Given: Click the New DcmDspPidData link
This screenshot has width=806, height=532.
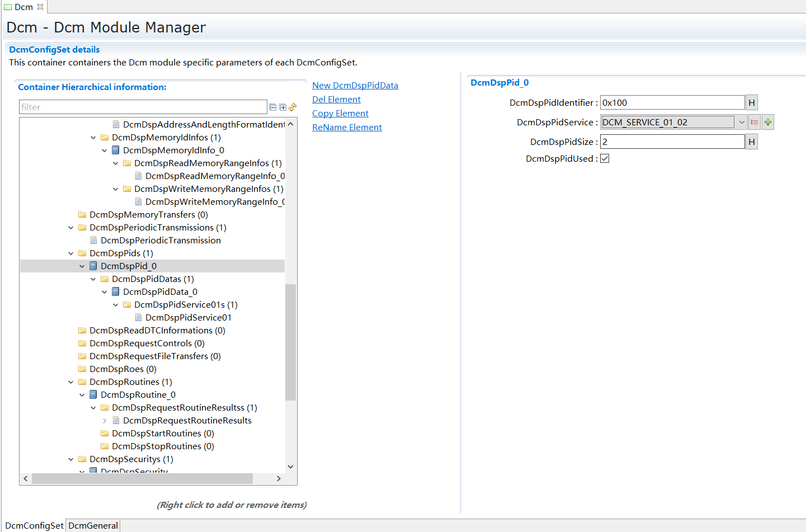Looking at the screenshot, I should point(355,86).
